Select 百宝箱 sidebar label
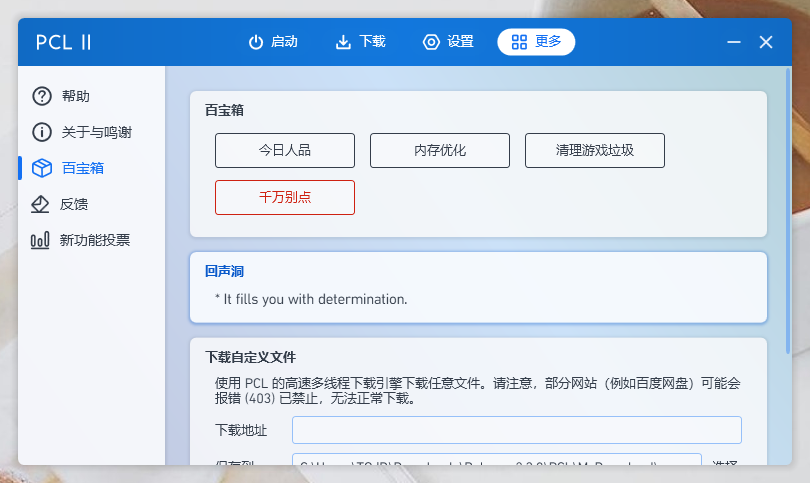Image resolution: width=810 pixels, height=483 pixels. tap(83, 168)
